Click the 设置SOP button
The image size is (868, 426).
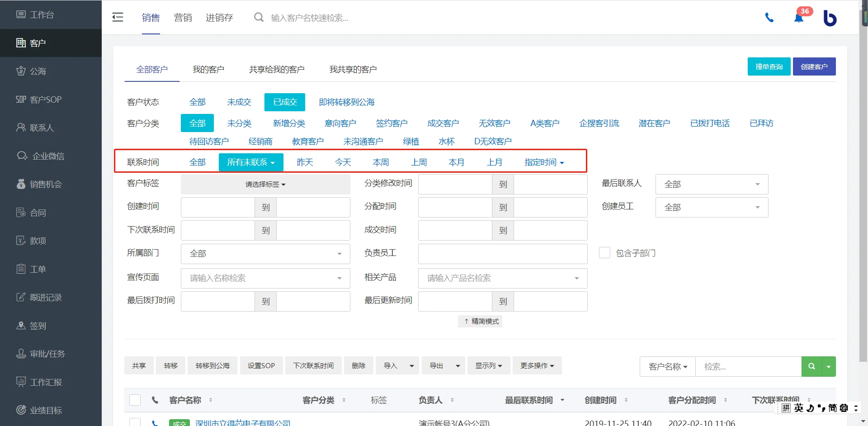[x=261, y=365]
